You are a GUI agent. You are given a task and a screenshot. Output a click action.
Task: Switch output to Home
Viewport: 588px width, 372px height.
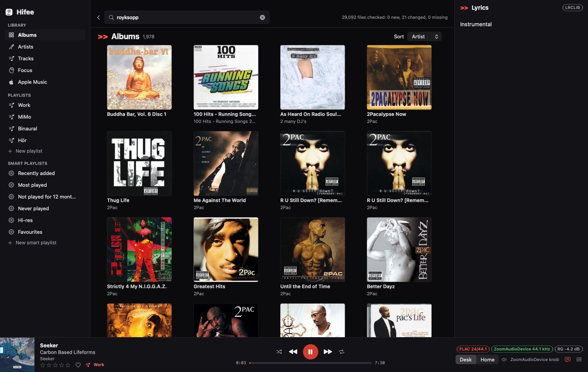pyautogui.click(x=487, y=359)
